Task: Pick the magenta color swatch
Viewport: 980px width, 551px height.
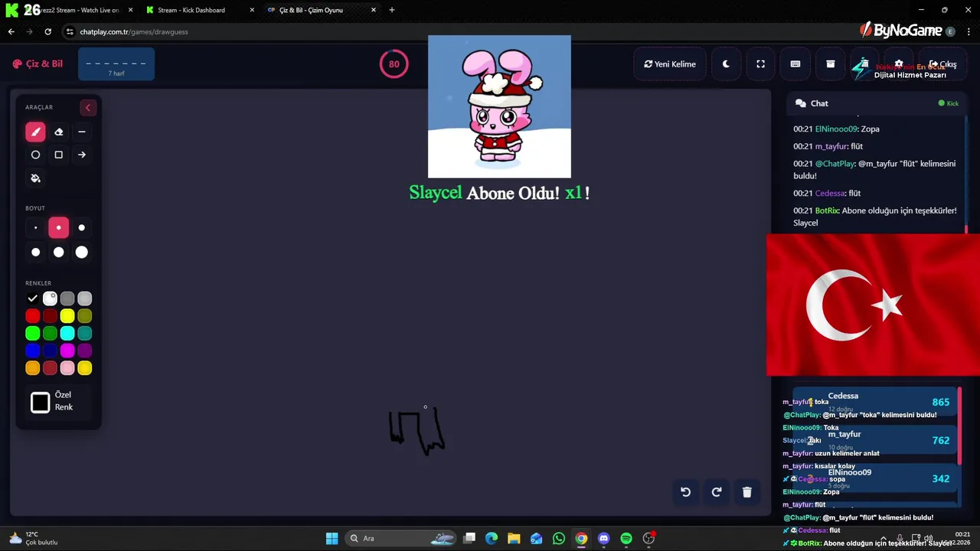Action: (67, 350)
